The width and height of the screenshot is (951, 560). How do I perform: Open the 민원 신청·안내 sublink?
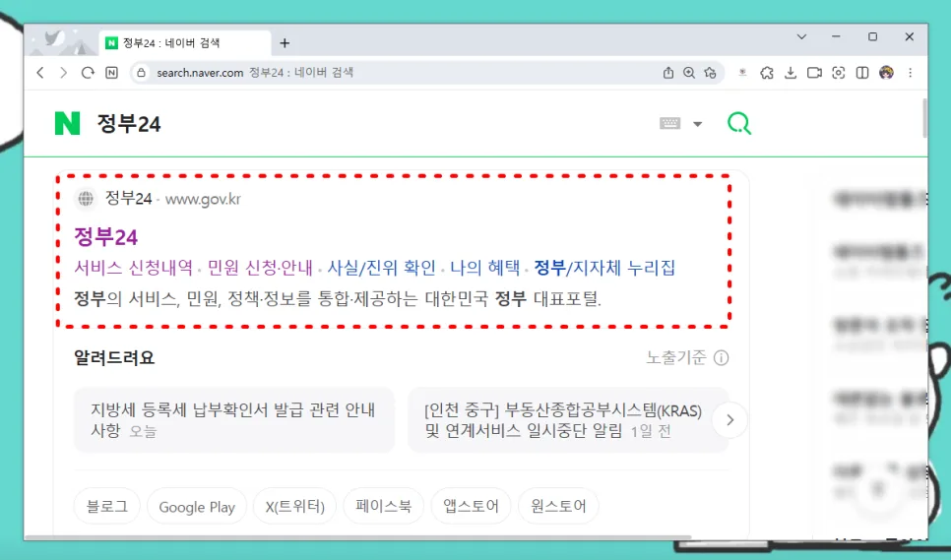(260, 268)
